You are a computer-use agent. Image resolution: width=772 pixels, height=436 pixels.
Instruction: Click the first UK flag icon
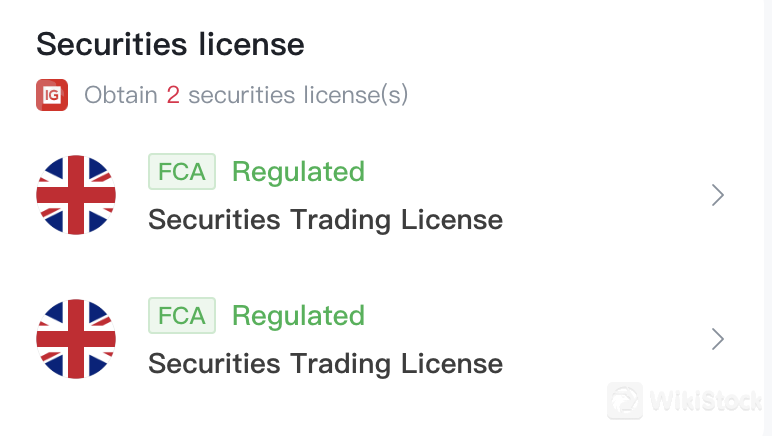tap(76, 195)
